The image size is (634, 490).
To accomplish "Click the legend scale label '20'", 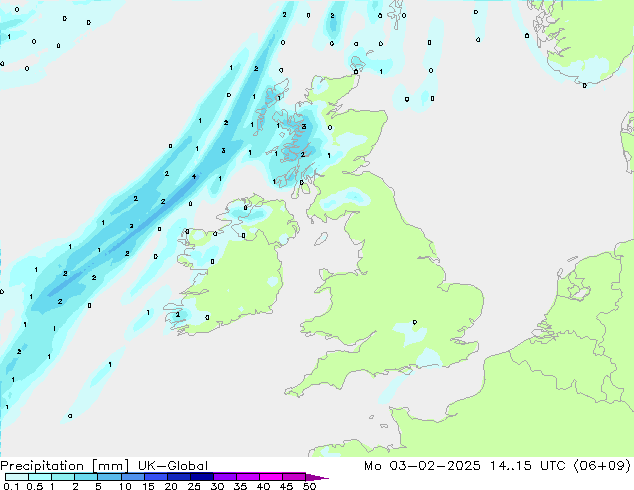I will point(171,486).
